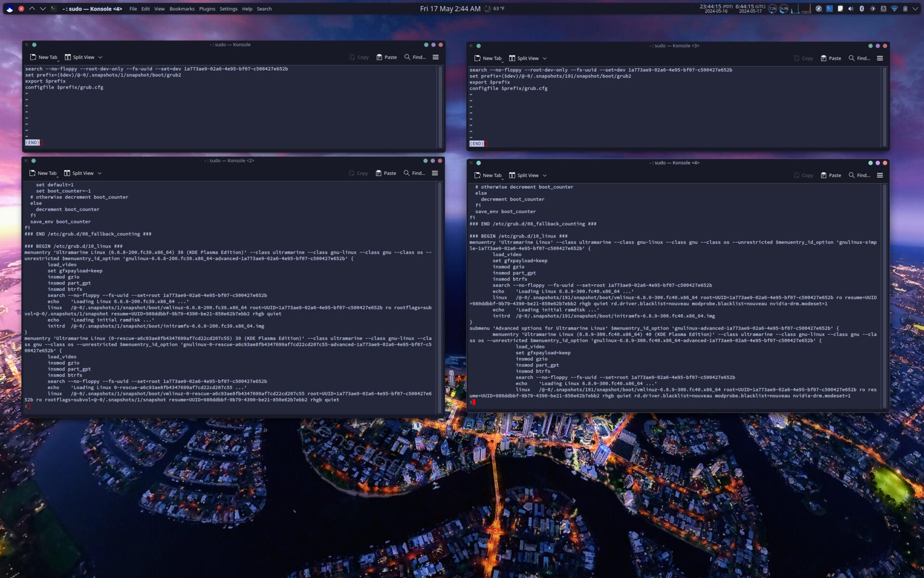This screenshot has height=578, width=924.
Task: Open Find in Konsole <4>
Action: pyautogui.click(x=860, y=175)
